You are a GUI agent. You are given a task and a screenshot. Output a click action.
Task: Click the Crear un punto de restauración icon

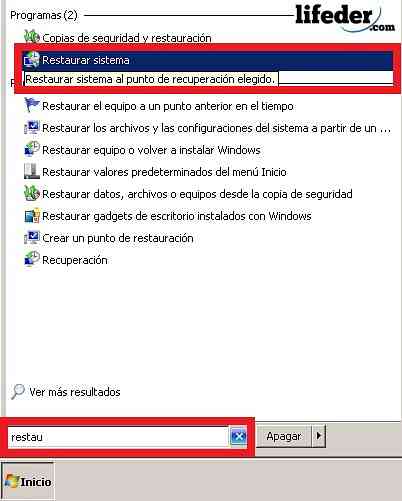(32, 238)
